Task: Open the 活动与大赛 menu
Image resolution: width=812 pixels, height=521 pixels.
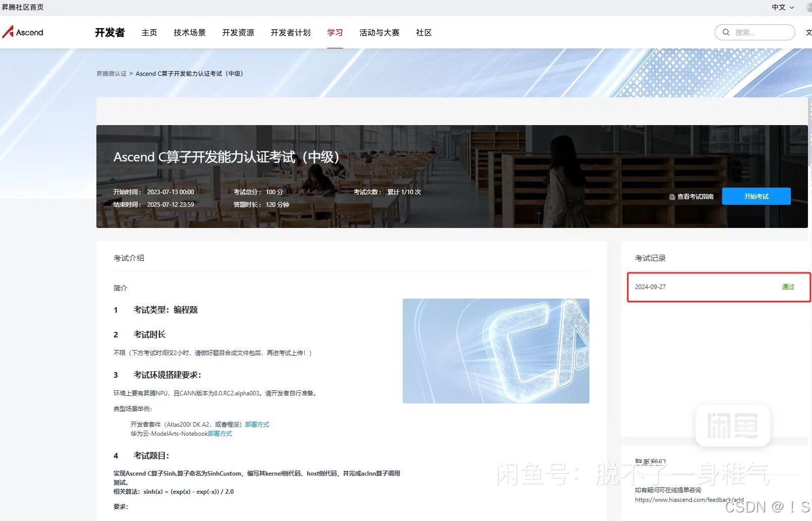Action: [379, 32]
